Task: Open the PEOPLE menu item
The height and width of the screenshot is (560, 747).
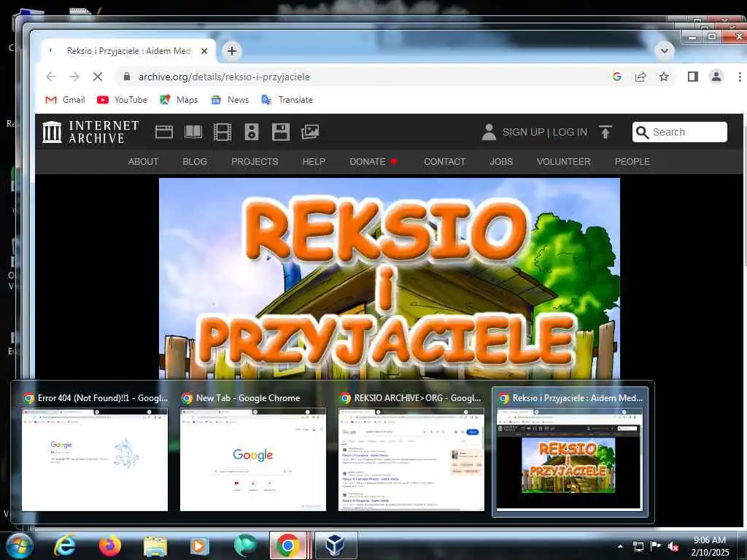Action: pos(632,162)
